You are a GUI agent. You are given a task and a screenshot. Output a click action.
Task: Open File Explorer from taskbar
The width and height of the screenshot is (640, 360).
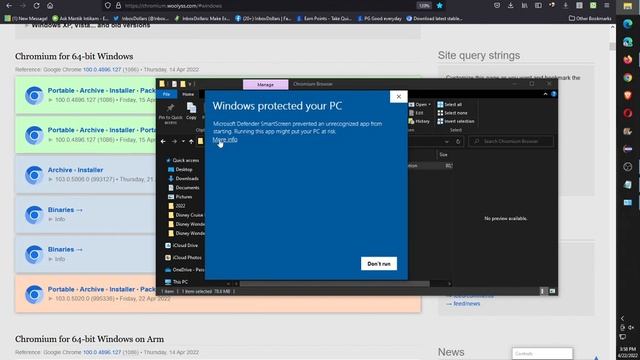coord(628,6)
